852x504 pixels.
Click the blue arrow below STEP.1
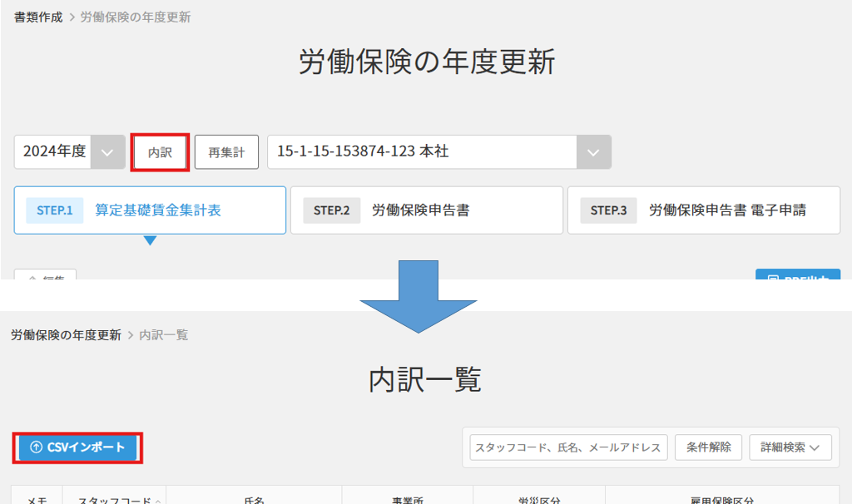(150, 241)
